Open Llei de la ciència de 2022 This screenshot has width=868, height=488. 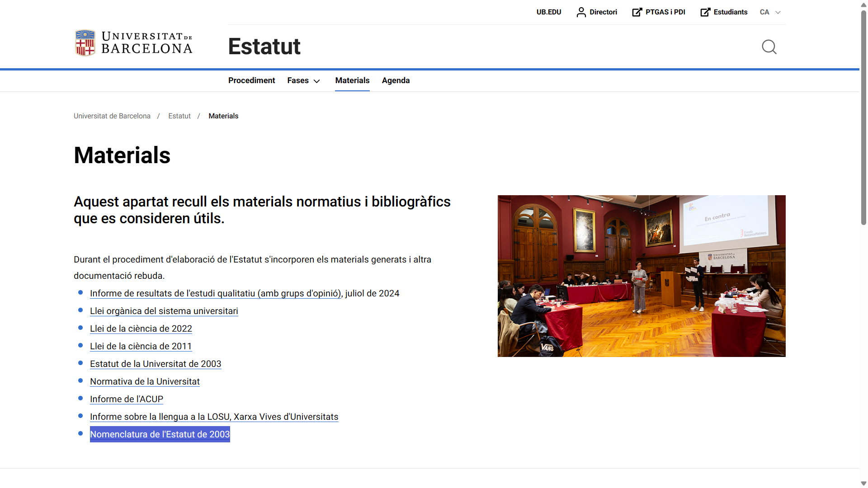141,328
